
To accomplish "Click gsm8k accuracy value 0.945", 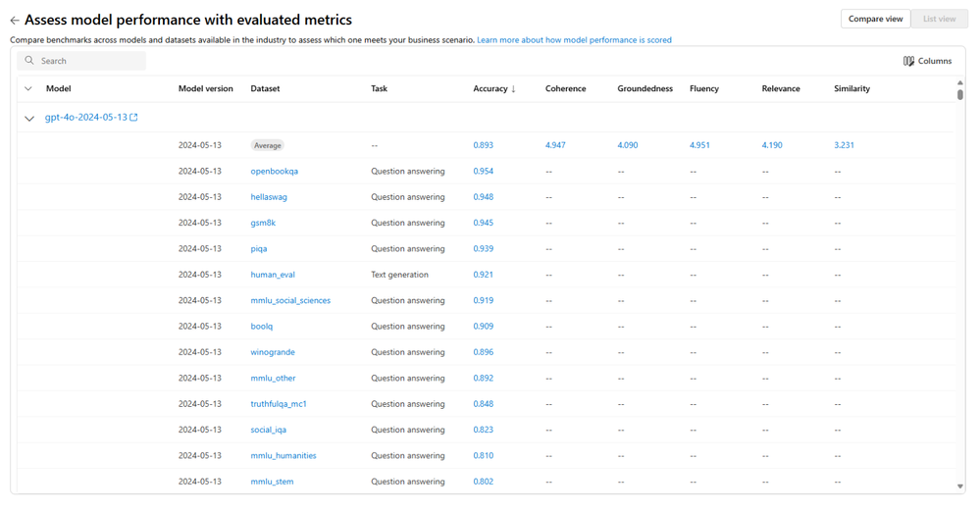I will click(x=483, y=223).
